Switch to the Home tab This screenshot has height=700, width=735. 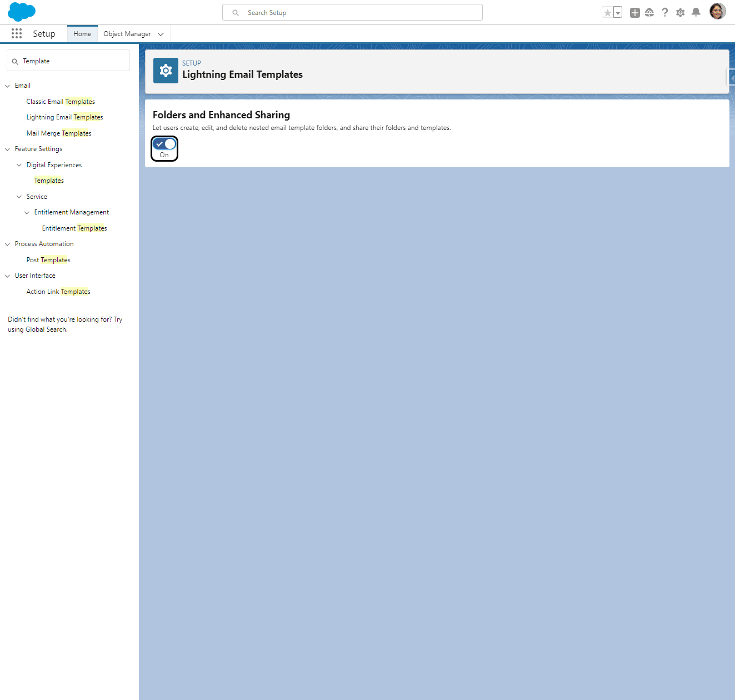point(82,34)
